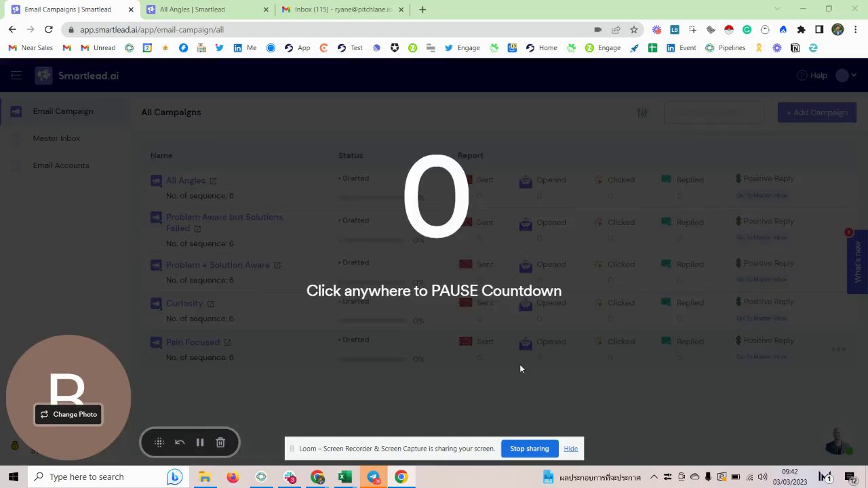Image resolution: width=868 pixels, height=488 pixels.
Task: Open Problem Aware but Solutions Failed campaign
Action: tap(224, 222)
